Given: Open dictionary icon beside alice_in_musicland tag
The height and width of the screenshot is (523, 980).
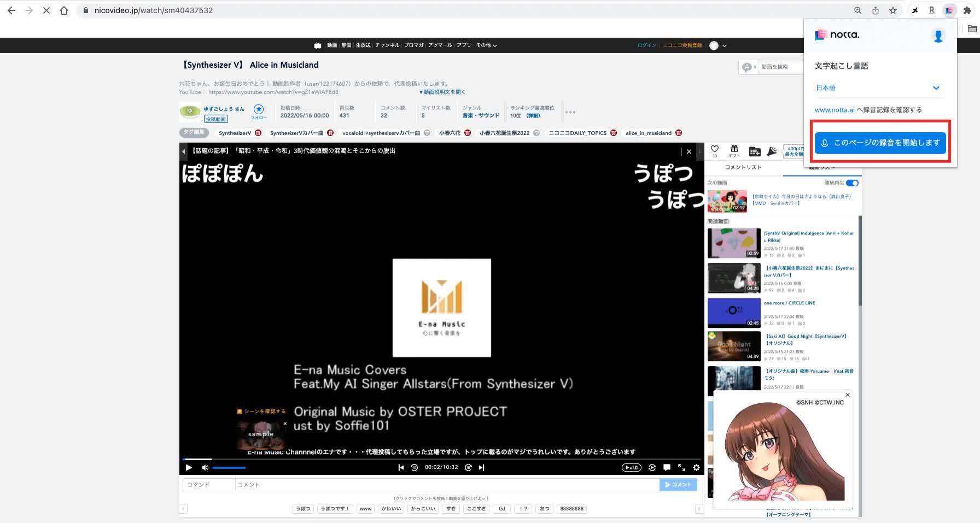Looking at the screenshot, I should coord(679,133).
